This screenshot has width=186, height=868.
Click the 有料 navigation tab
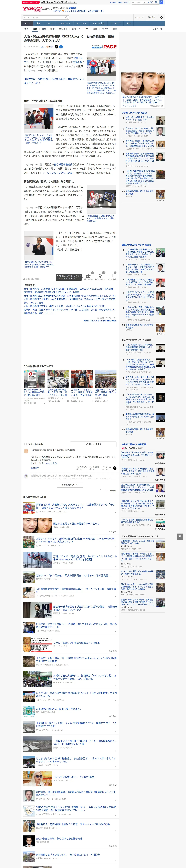point(128,24)
